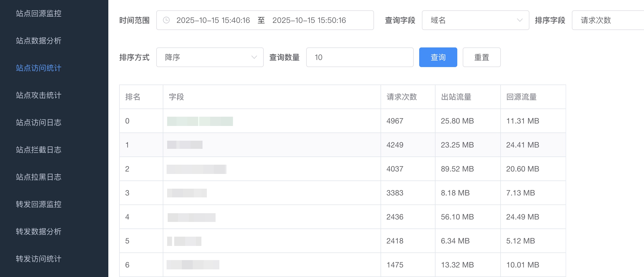Click the start time 2025-10-15 15:40:16
Screen dimensions: 644x277
pos(213,20)
